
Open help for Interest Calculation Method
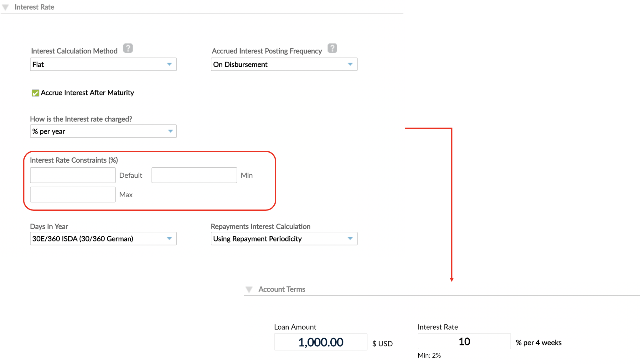[x=128, y=48]
